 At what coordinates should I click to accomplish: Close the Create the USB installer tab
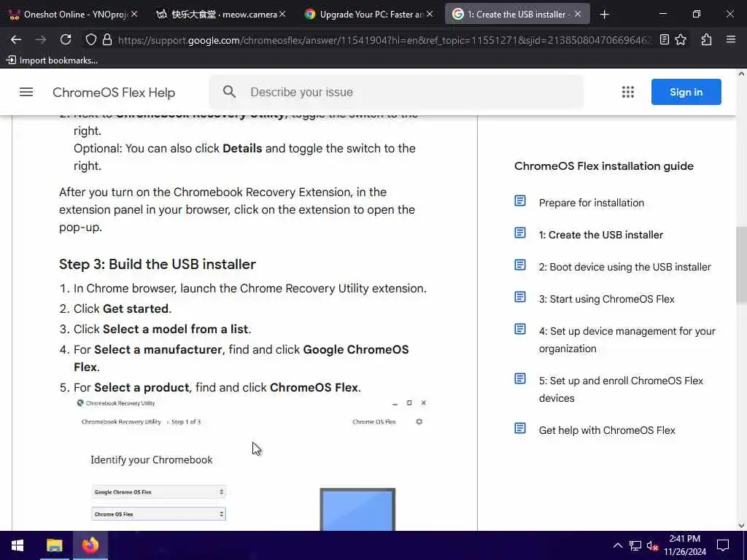pyautogui.click(x=578, y=15)
